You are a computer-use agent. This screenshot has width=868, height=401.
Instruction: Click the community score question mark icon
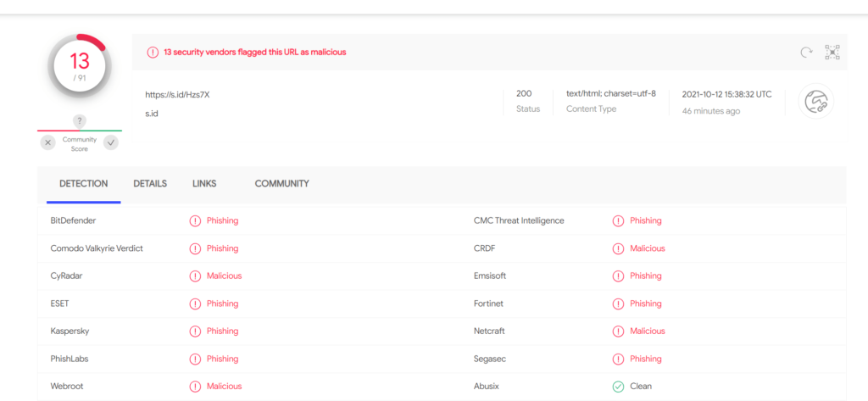(x=80, y=120)
